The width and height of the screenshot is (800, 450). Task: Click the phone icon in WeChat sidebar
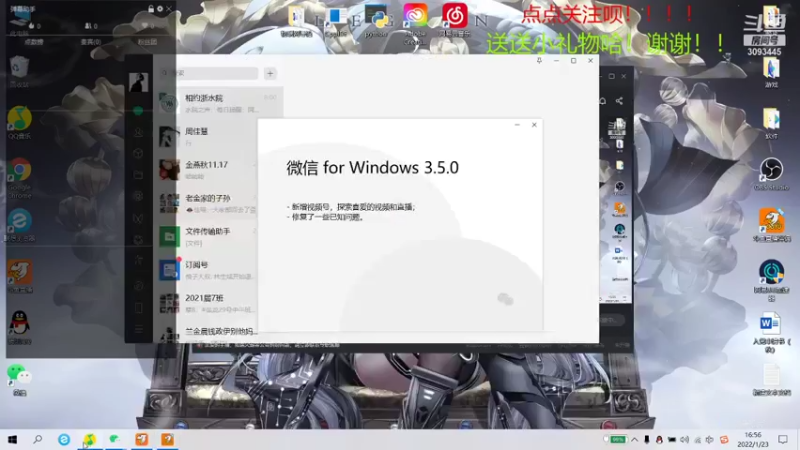pyautogui.click(x=138, y=308)
